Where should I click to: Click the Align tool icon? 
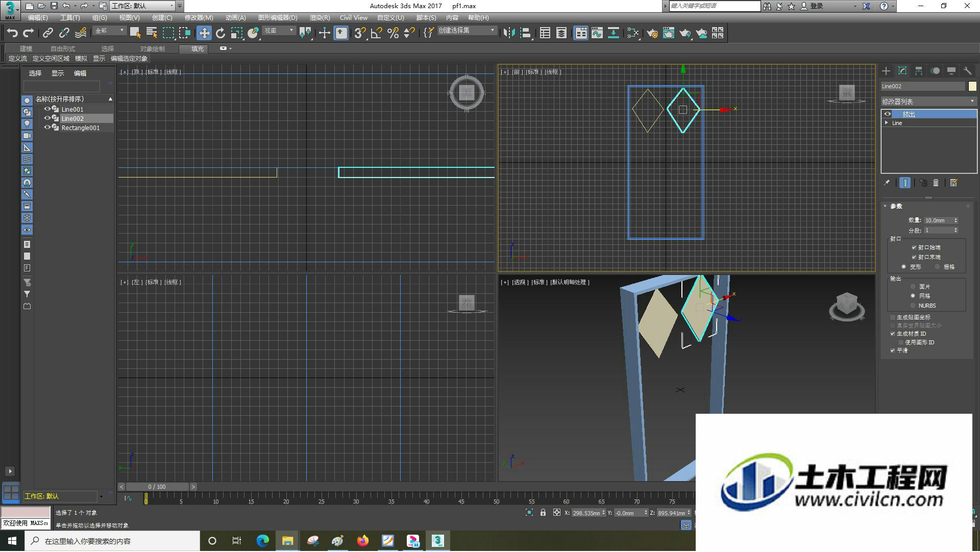pyautogui.click(x=525, y=33)
